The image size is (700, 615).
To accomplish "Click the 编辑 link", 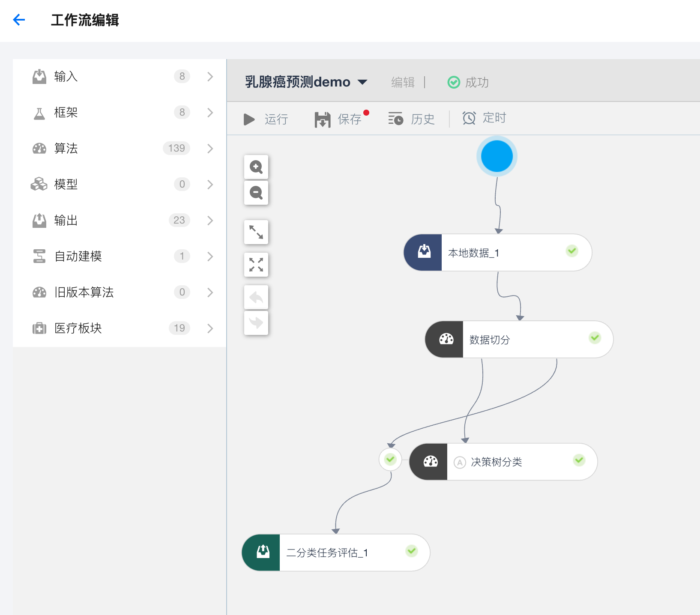I will point(403,82).
